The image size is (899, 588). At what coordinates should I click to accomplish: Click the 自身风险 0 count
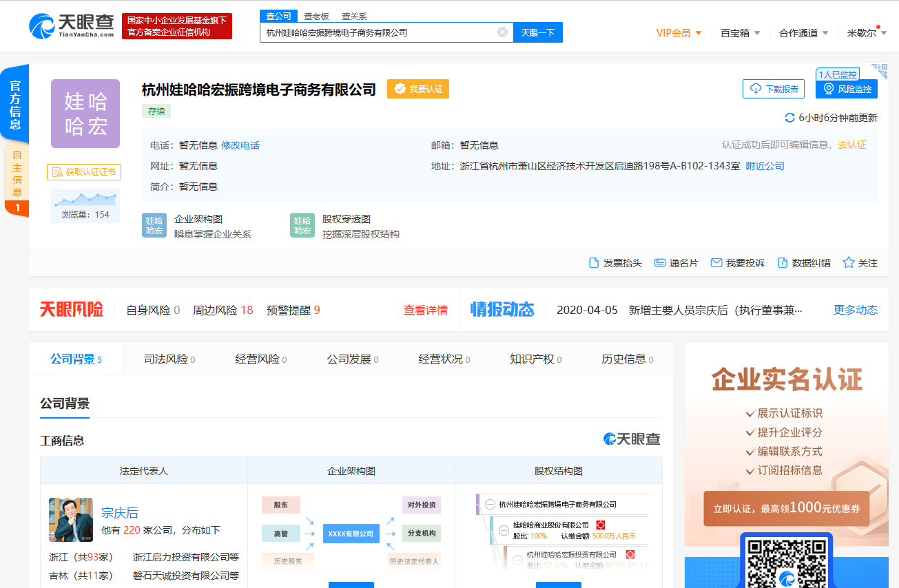point(153,311)
